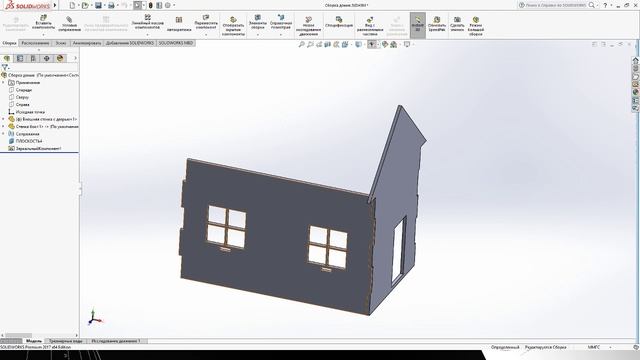Viewport: 640px width, 360px height.
Task: Click Zoom to Fit in view toolbar
Action: [301, 44]
